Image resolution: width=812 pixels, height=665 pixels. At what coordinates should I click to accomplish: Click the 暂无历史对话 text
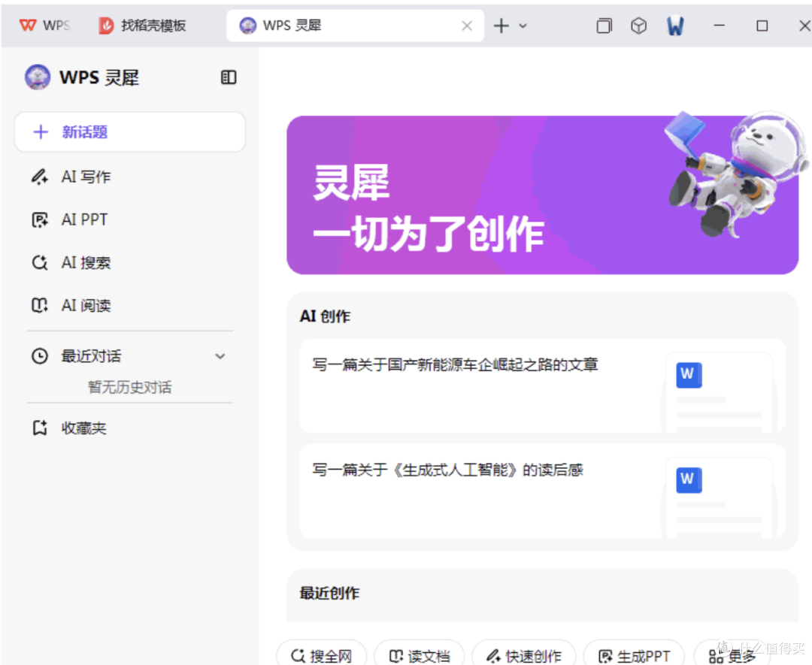tap(129, 387)
